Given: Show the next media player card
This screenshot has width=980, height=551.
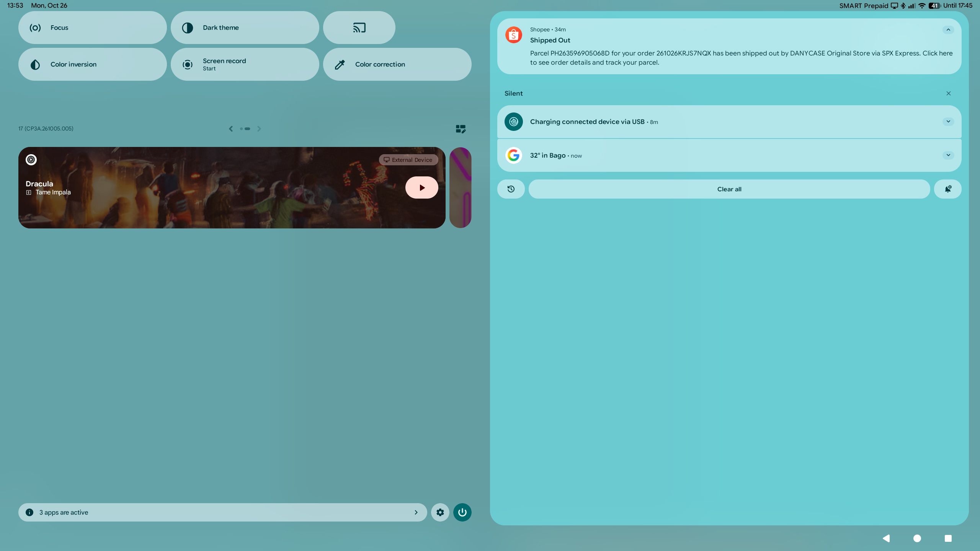Looking at the screenshot, I should click(460, 187).
